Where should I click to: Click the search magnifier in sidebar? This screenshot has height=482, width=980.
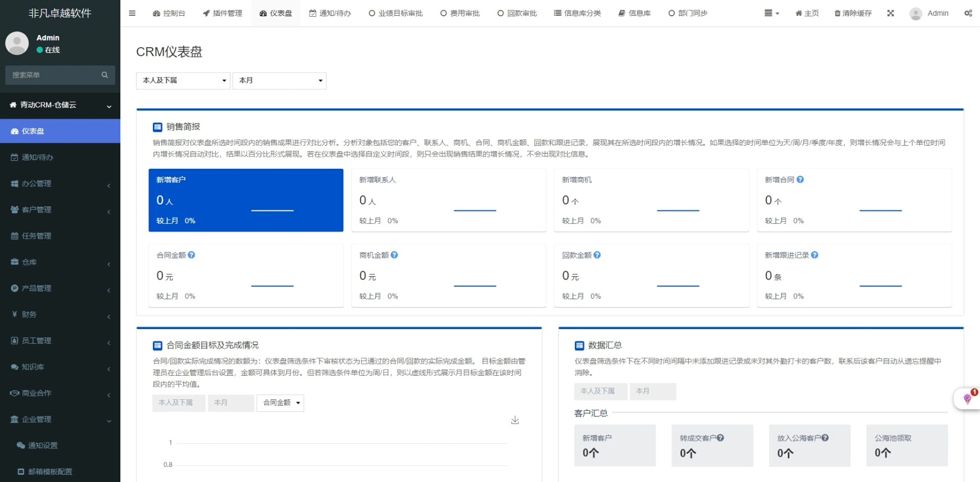click(105, 75)
